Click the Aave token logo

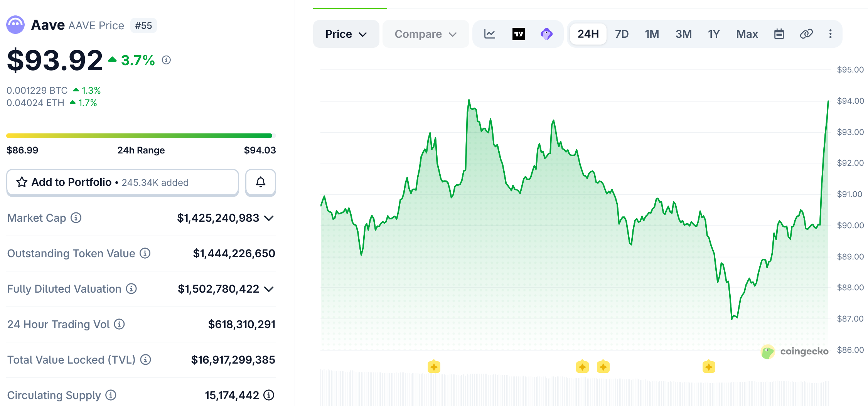[x=15, y=25]
